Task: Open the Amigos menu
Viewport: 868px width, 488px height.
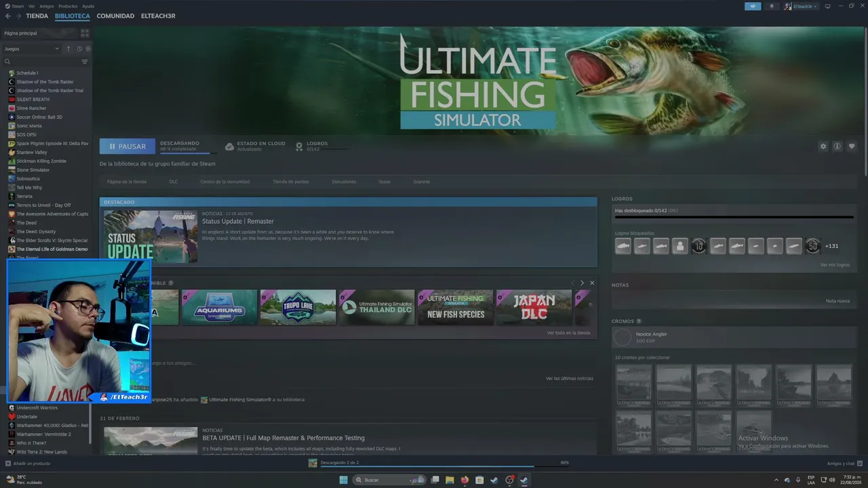Action: pyautogui.click(x=47, y=6)
